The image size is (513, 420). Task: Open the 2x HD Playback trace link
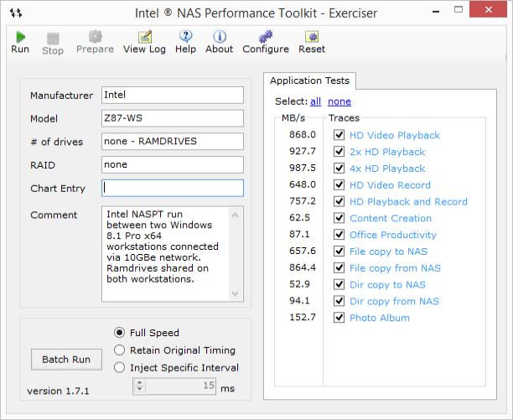coord(387,152)
